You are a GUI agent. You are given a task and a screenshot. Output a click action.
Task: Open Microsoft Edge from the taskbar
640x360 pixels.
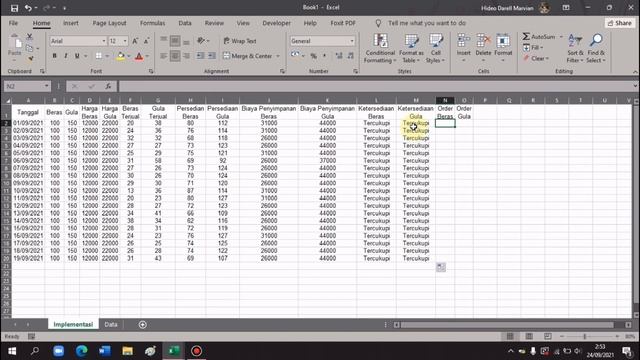tap(82, 351)
